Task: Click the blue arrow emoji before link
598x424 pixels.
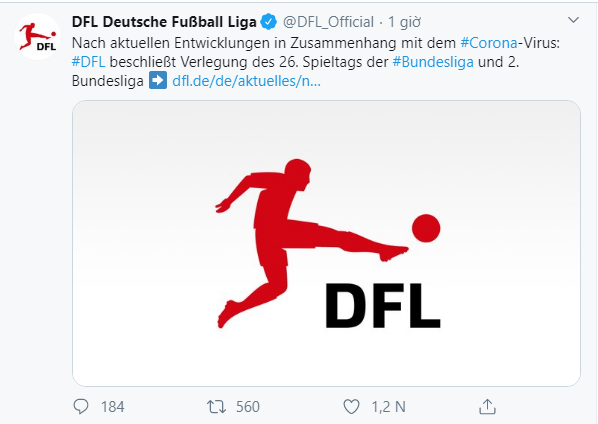Action: tap(158, 80)
